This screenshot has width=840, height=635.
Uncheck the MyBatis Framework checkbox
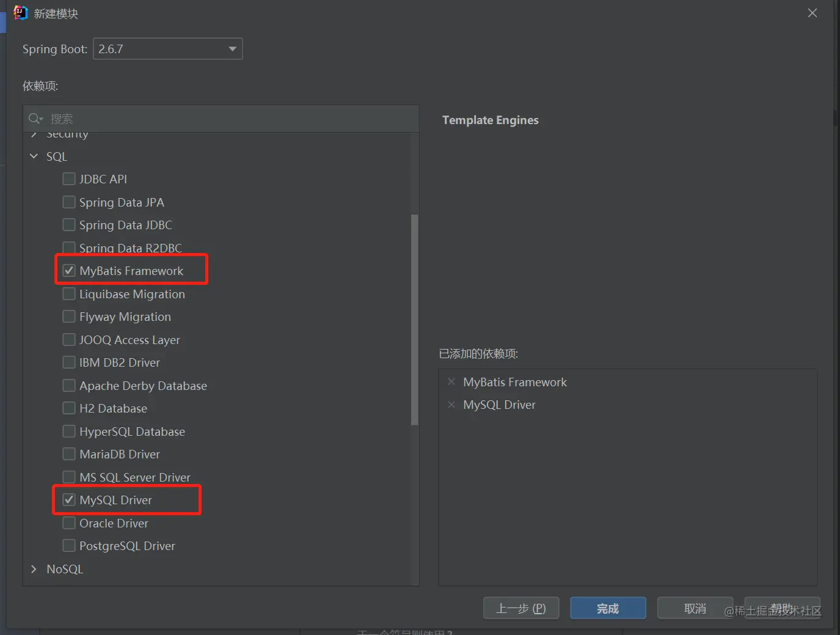point(69,271)
